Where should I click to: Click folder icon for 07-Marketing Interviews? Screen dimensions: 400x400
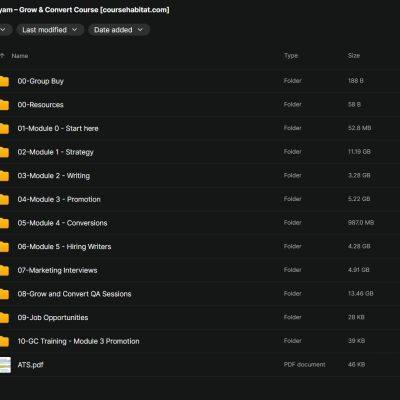[x=4, y=270]
